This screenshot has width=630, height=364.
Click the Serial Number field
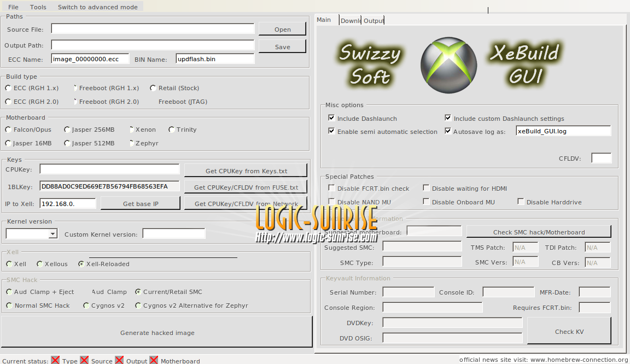[408, 292]
